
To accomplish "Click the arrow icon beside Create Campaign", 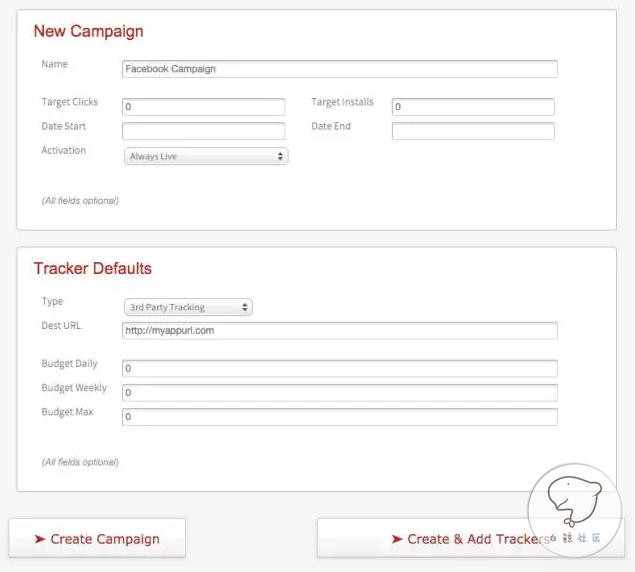I will (40, 539).
